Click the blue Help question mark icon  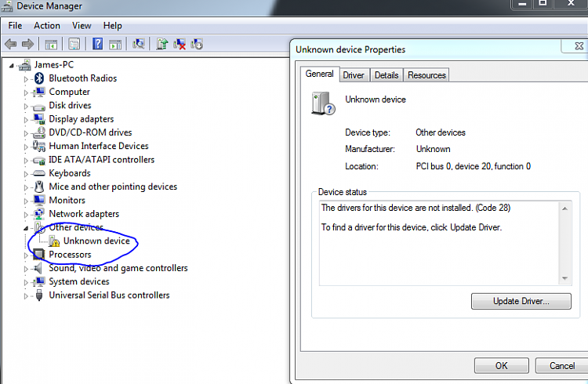[x=97, y=44]
